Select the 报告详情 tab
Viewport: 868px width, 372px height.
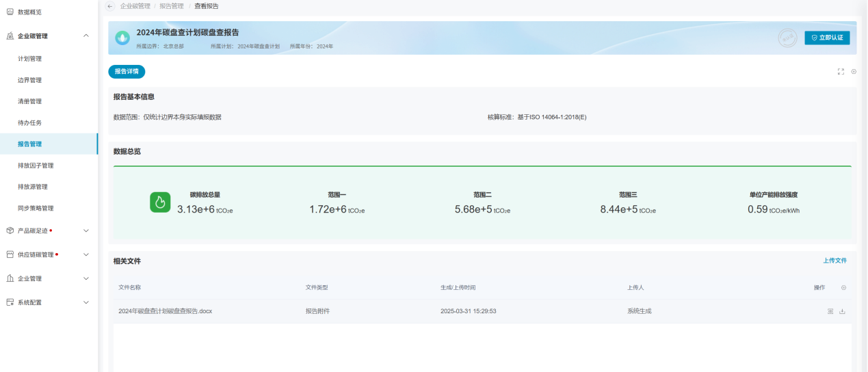pos(127,71)
